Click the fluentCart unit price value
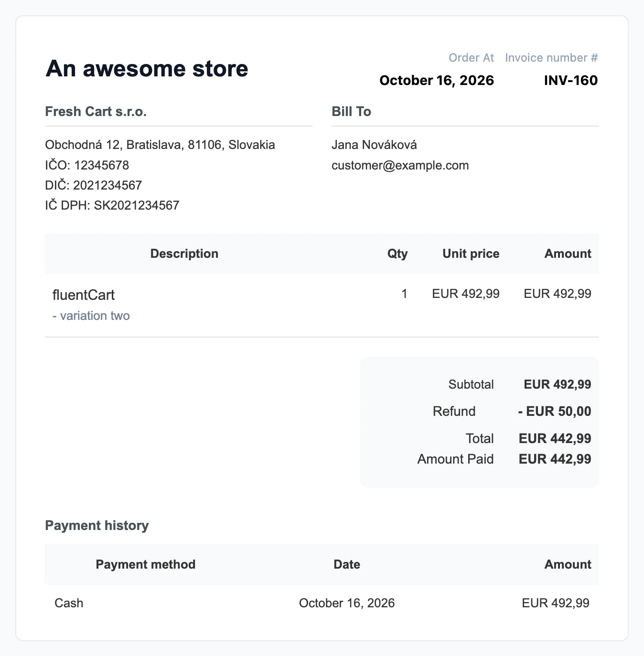 coord(466,294)
